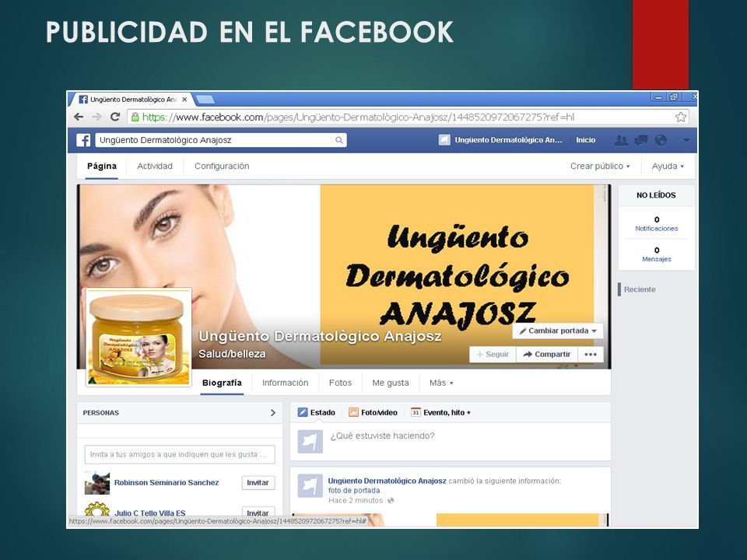The image size is (747, 560).
Task: Minimize the browser window
Action: click(x=658, y=97)
